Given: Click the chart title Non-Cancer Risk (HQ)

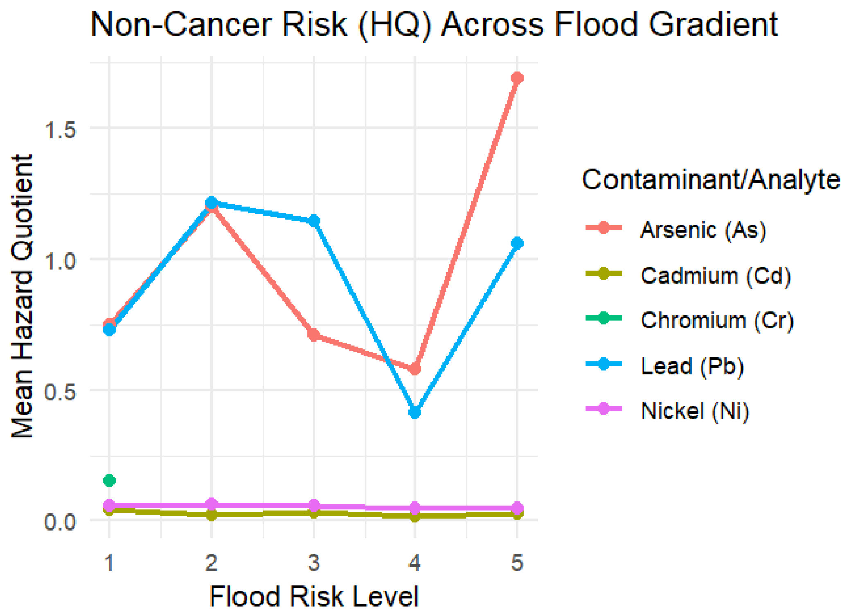Looking at the screenshot, I should (261, 25).
